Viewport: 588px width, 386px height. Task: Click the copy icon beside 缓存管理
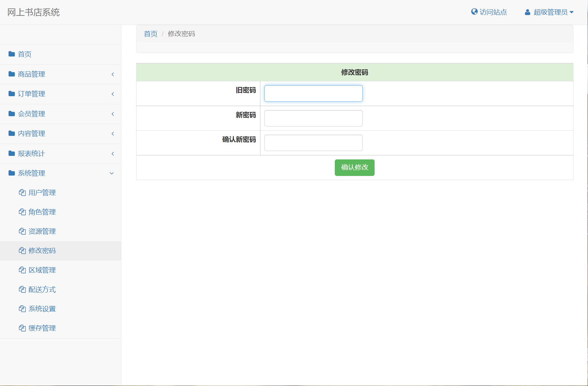(22, 328)
